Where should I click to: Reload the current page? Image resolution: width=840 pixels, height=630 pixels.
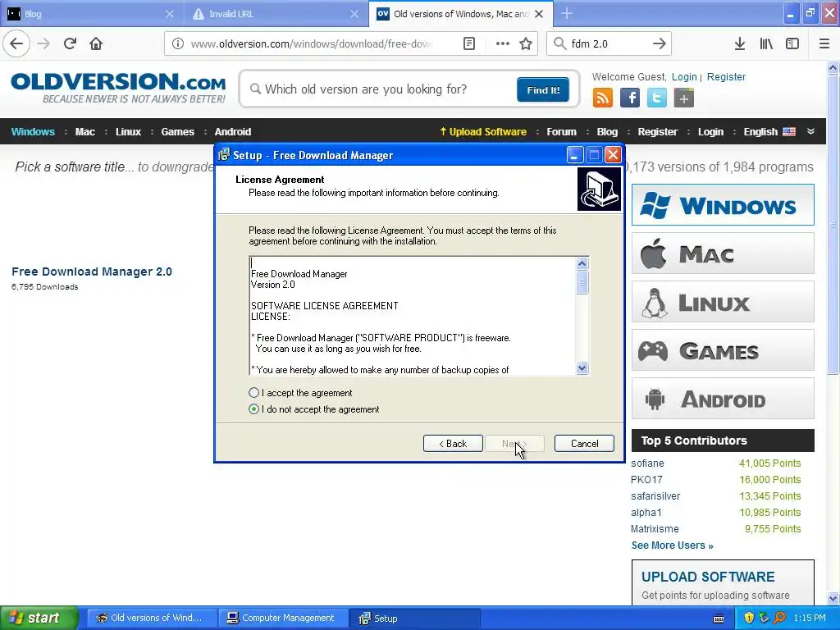pyautogui.click(x=70, y=43)
